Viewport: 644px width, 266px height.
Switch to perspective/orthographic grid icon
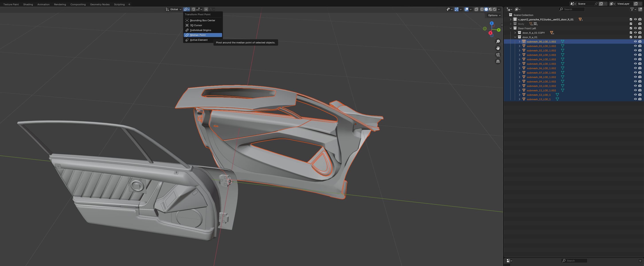(x=498, y=61)
